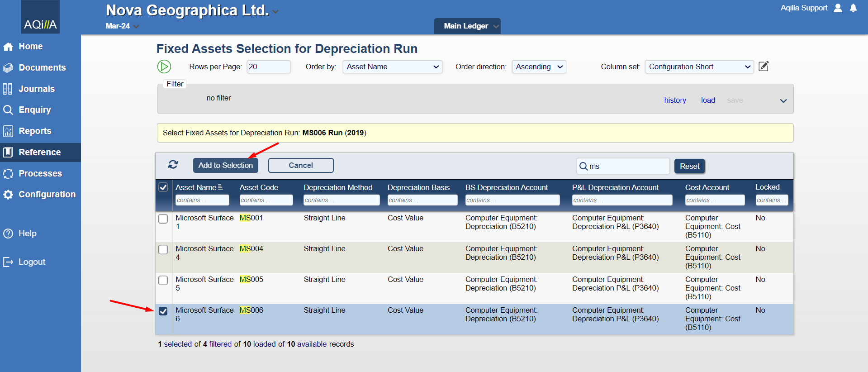Screen dimensions: 868x372
Task: Click the Asset Name sort indicator icon
Action: [x=220, y=187]
